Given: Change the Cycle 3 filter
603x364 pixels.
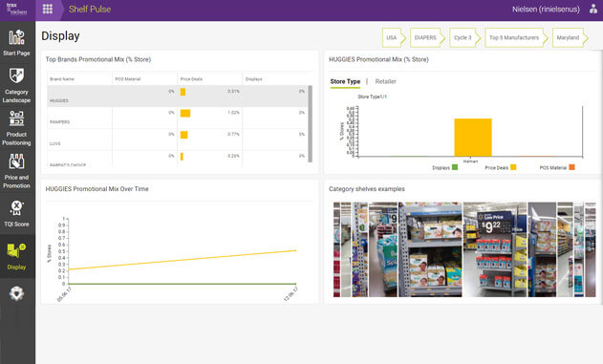Looking at the screenshot, I should [464, 37].
